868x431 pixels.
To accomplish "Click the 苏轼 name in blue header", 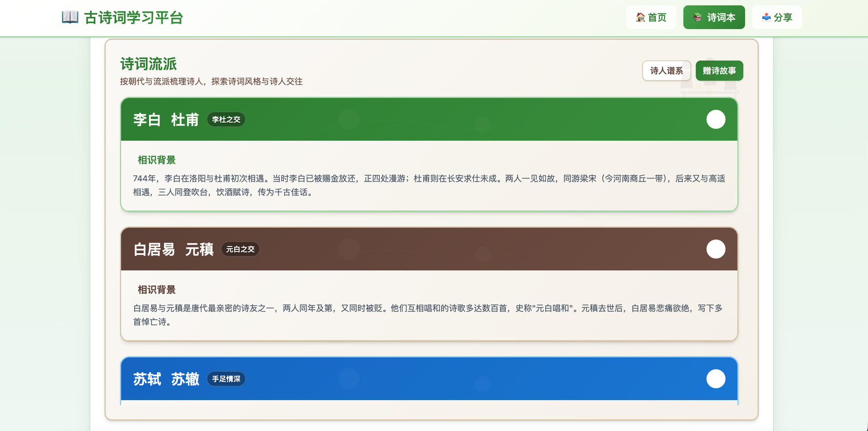I will click(x=147, y=379).
